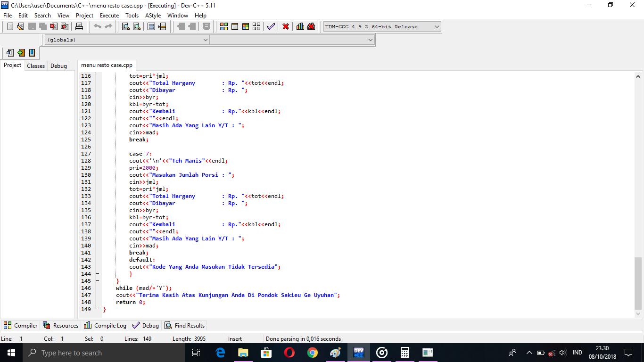Delete profiling data using the crossed chart icon
This screenshot has width=644, height=362.
click(311, 26)
